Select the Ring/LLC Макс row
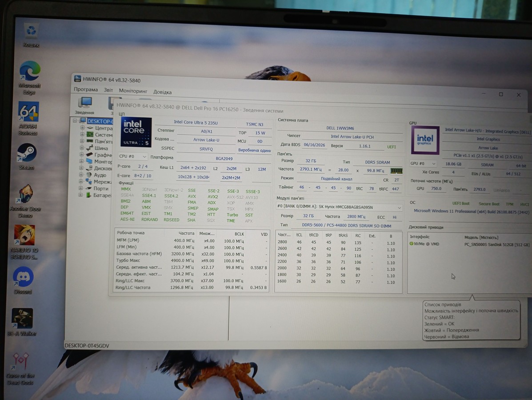The width and height of the screenshot is (532, 400). [191, 280]
